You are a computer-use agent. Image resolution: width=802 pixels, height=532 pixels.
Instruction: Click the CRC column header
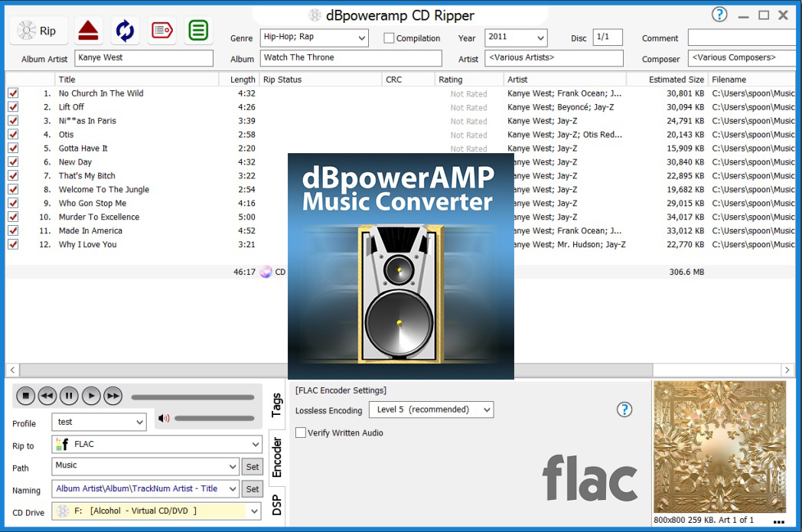408,80
